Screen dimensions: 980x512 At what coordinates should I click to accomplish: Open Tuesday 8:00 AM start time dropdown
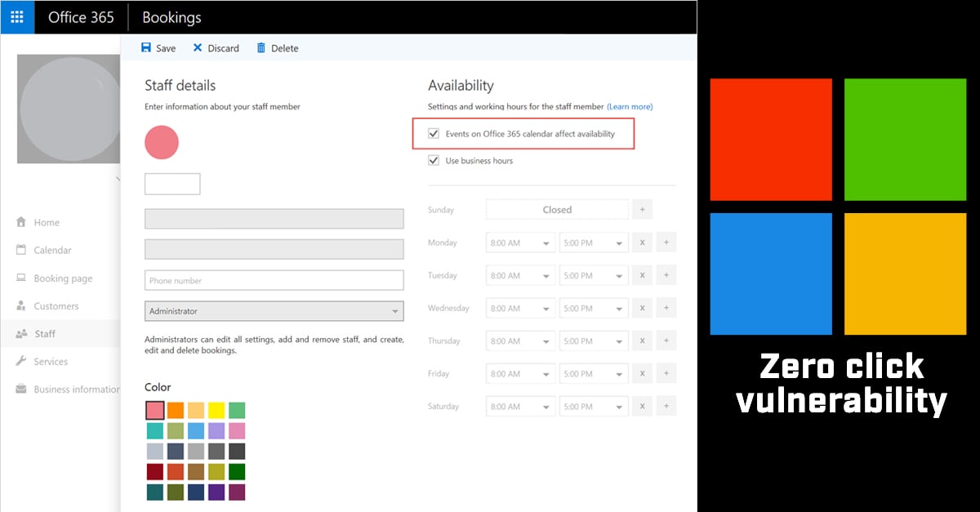click(520, 275)
